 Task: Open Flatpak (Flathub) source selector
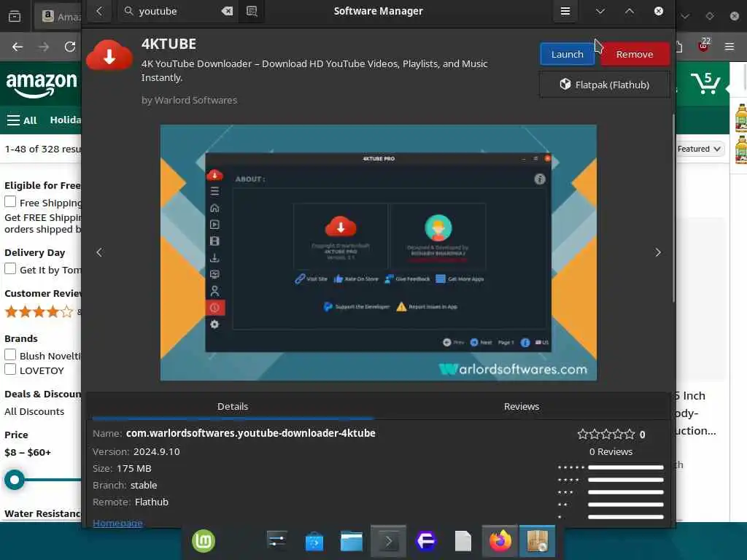point(605,85)
